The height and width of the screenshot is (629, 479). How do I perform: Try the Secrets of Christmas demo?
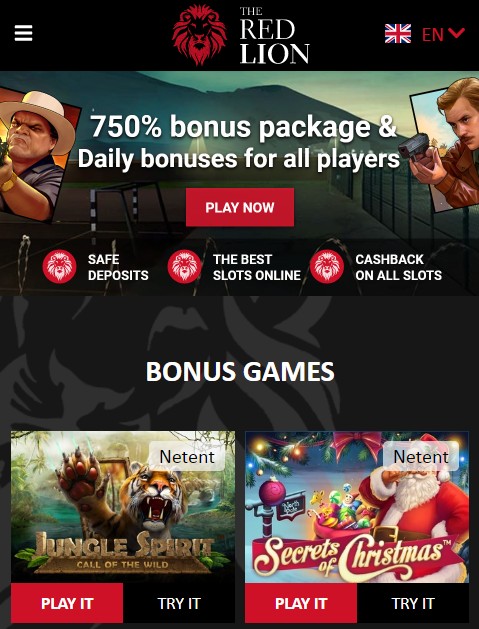[413, 603]
